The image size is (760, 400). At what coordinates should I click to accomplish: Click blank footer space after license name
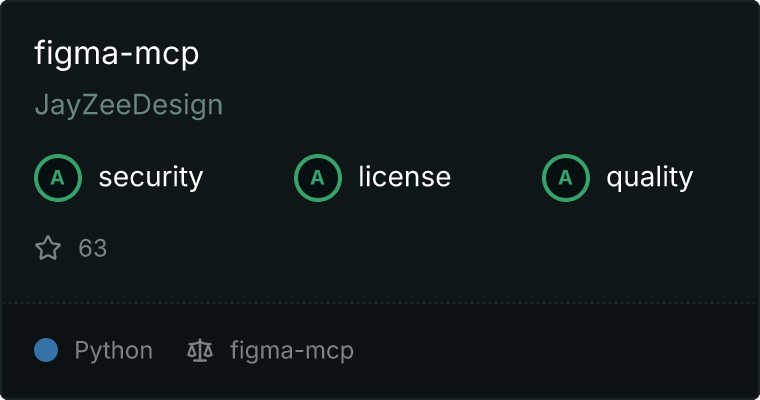point(553,351)
